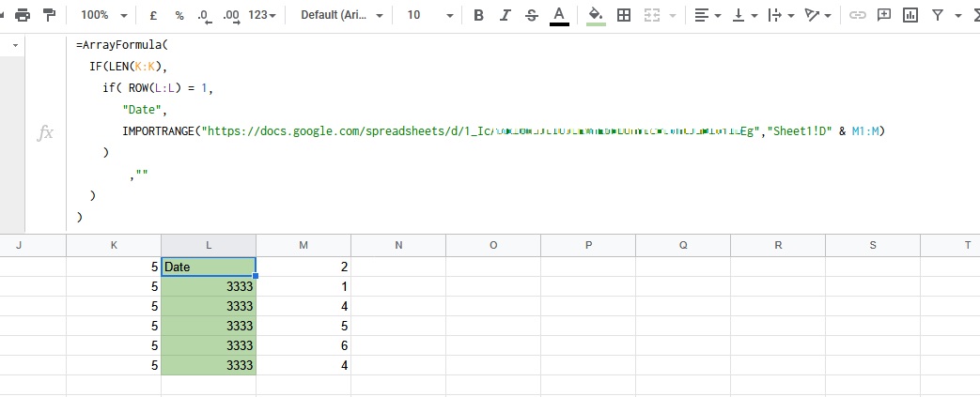Click the Create a filter icon

pyautogui.click(x=937, y=16)
